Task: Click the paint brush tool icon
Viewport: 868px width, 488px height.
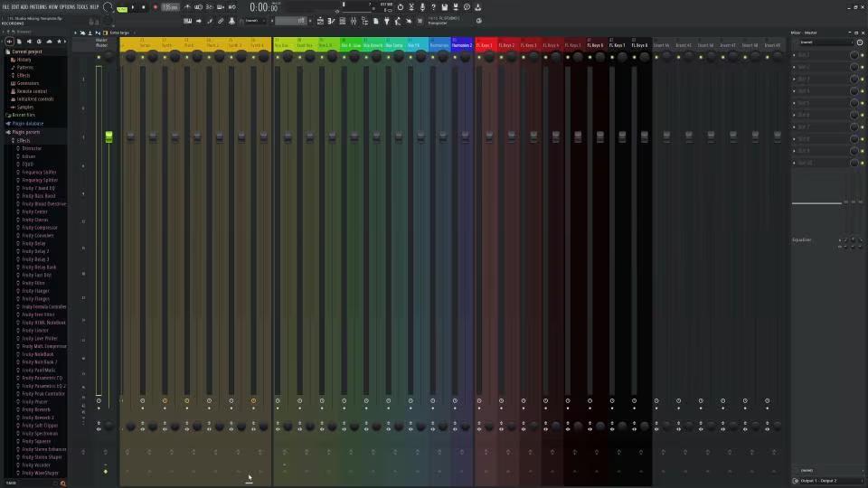Action: (210, 21)
